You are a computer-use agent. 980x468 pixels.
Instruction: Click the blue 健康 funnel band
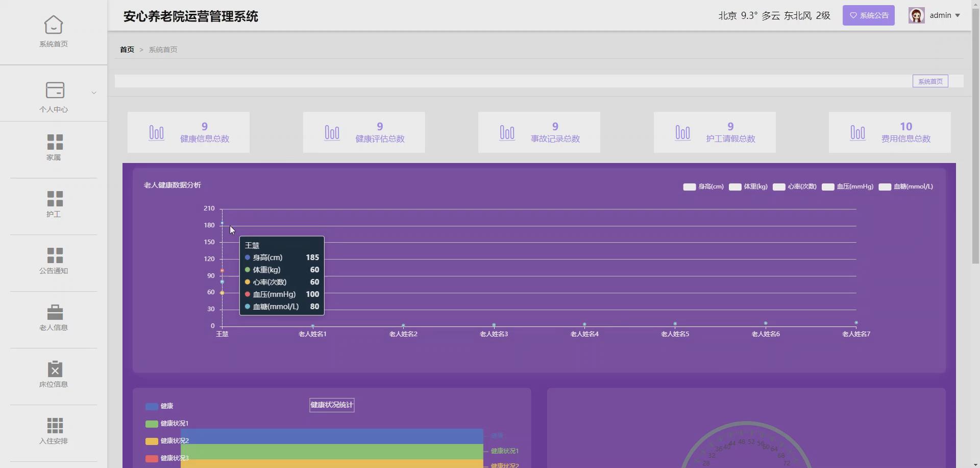click(x=332, y=436)
